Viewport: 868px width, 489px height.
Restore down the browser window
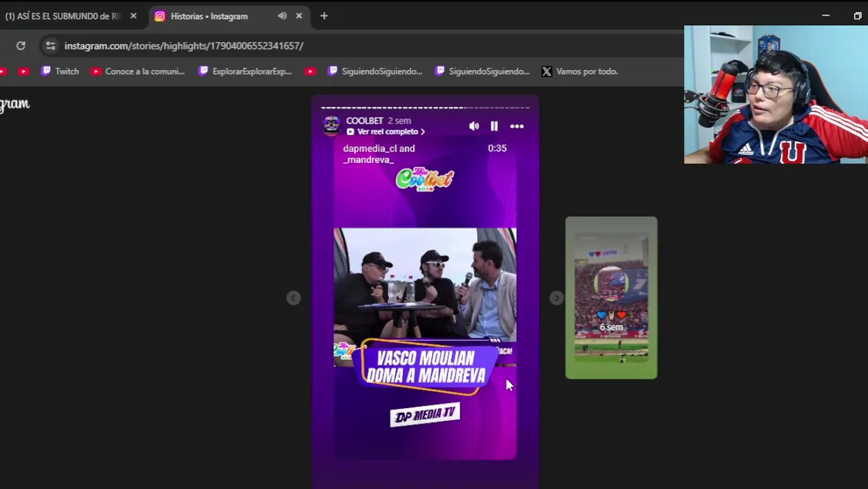857,16
